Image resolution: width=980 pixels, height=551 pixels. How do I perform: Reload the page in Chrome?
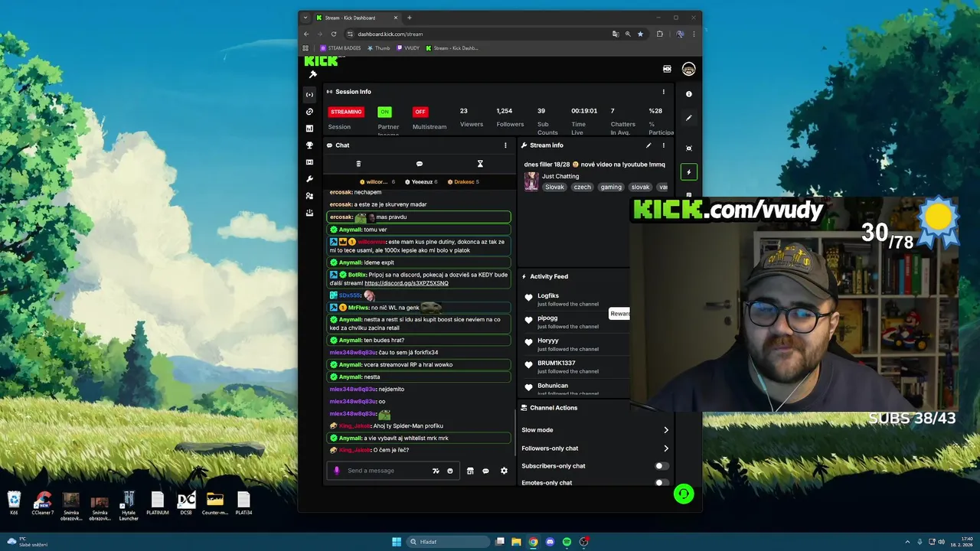click(334, 34)
